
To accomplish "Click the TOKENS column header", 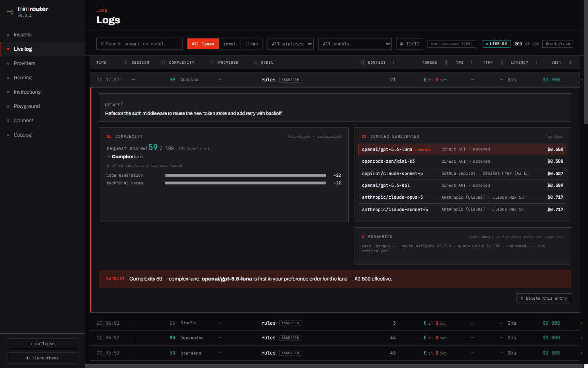I will (430, 63).
